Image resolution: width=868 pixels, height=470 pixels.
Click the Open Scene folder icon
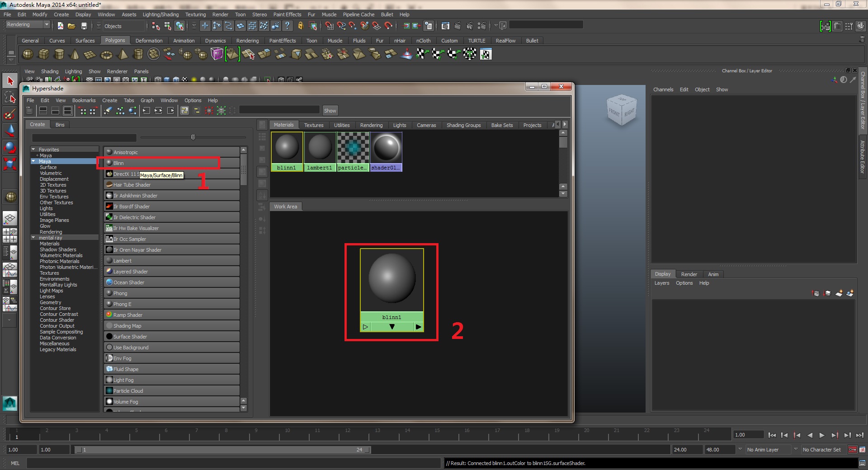[x=71, y=26]
